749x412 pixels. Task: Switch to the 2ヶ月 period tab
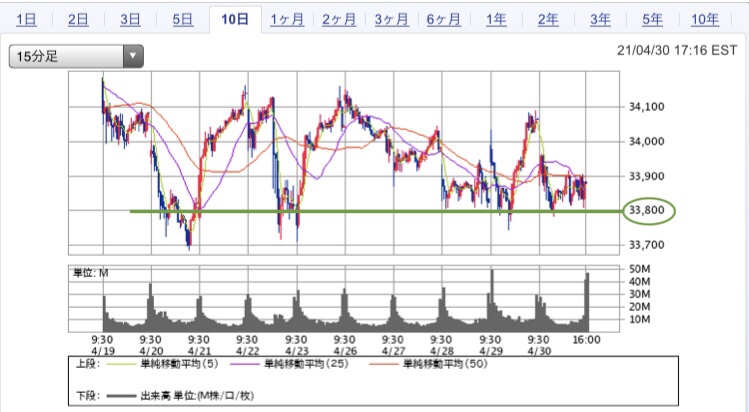tap(339, 20)
